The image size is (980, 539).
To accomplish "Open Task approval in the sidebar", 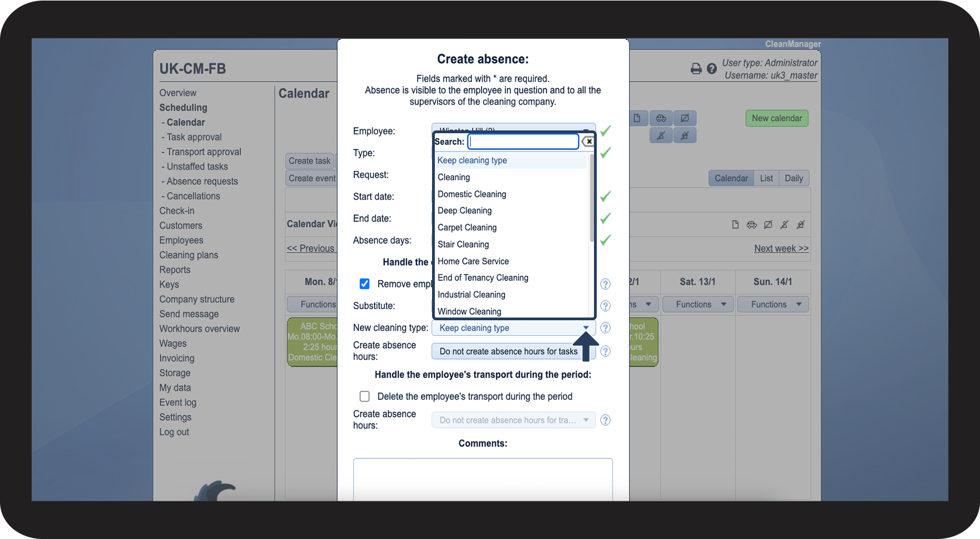I will (x=194, y=137).
